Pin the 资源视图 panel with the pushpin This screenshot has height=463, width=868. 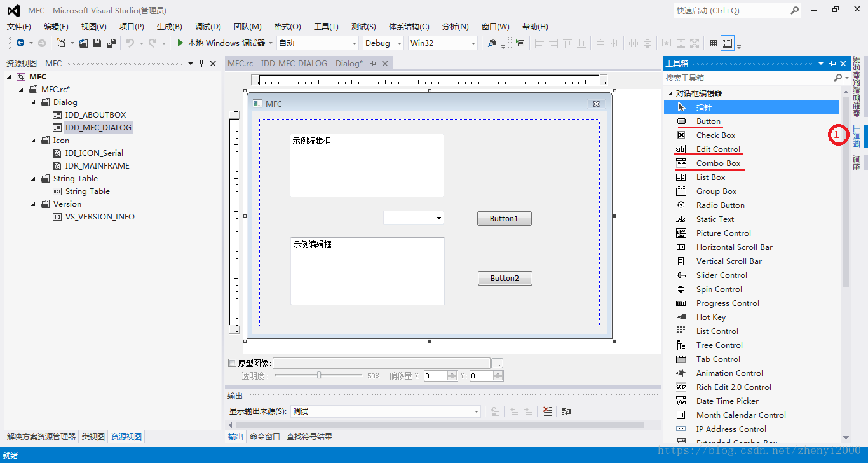click(x=202, y=64)
